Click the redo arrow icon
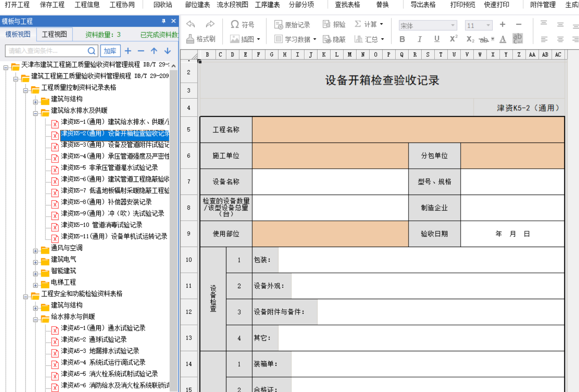The image size is (579, 392). pos(210,24)
